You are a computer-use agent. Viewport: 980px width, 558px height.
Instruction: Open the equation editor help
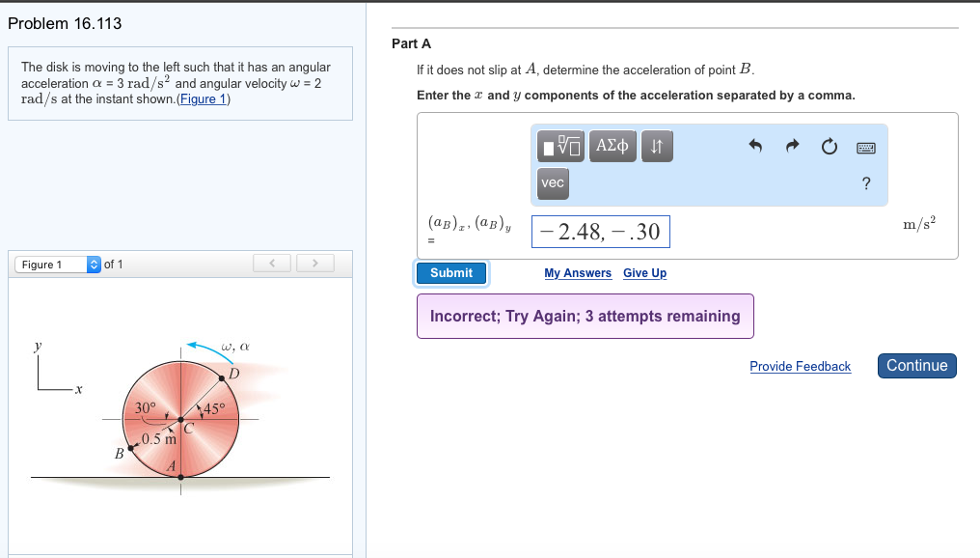(865, 183)
